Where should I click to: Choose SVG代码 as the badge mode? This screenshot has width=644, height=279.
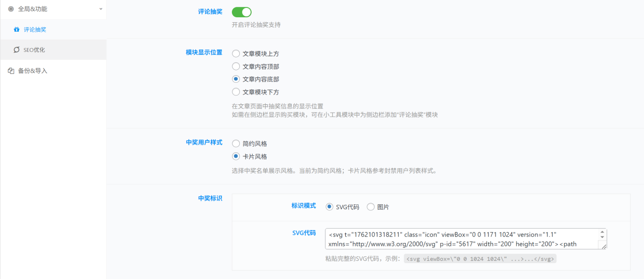[x=329, y=207]
